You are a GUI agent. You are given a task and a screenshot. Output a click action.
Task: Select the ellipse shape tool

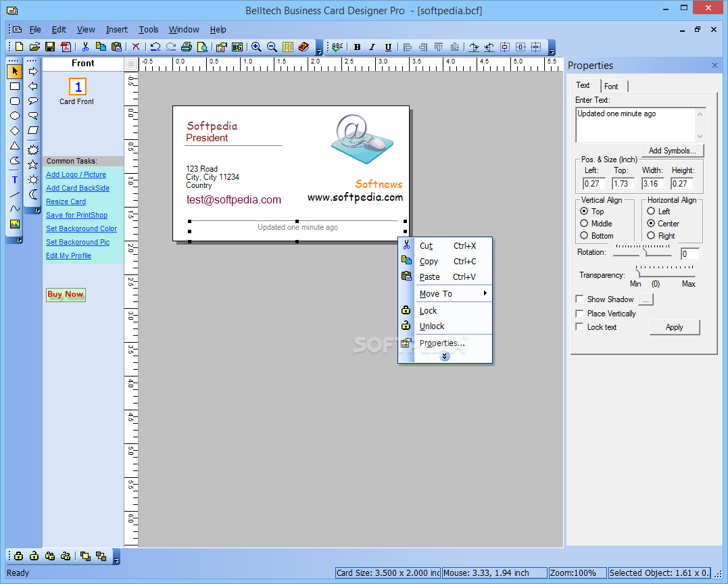15,116
